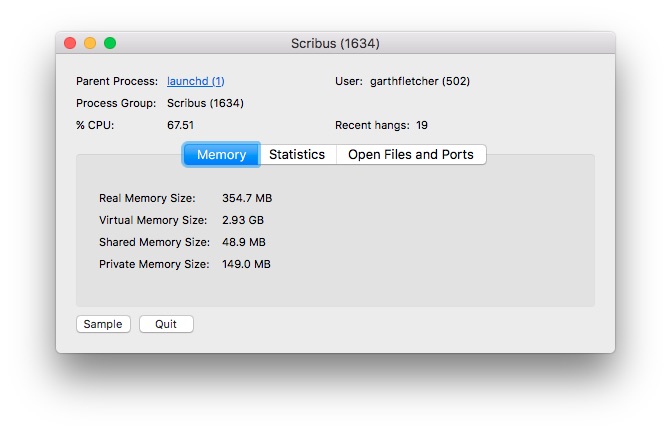
Task: Click the 48.9 MB shared memory value
Action: [243, 242]
